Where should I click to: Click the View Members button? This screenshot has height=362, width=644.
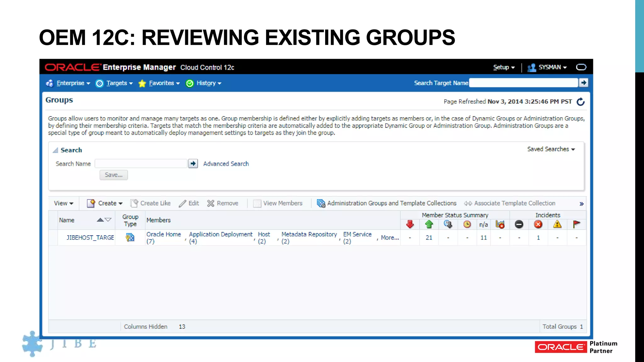pyautogui.click(x=278, y=203)
